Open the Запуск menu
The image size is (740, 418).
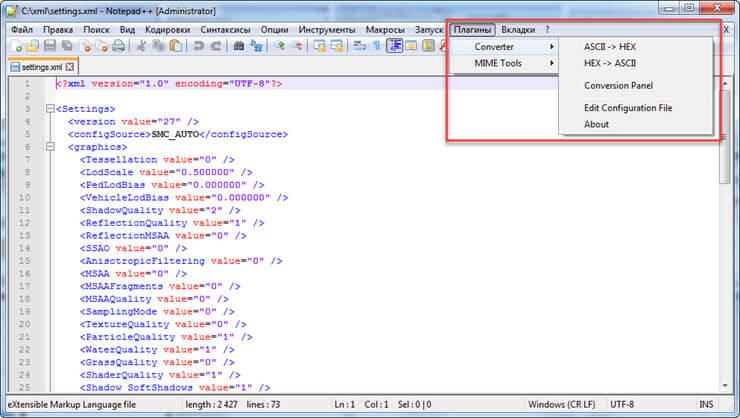click(x=429, y=30)
